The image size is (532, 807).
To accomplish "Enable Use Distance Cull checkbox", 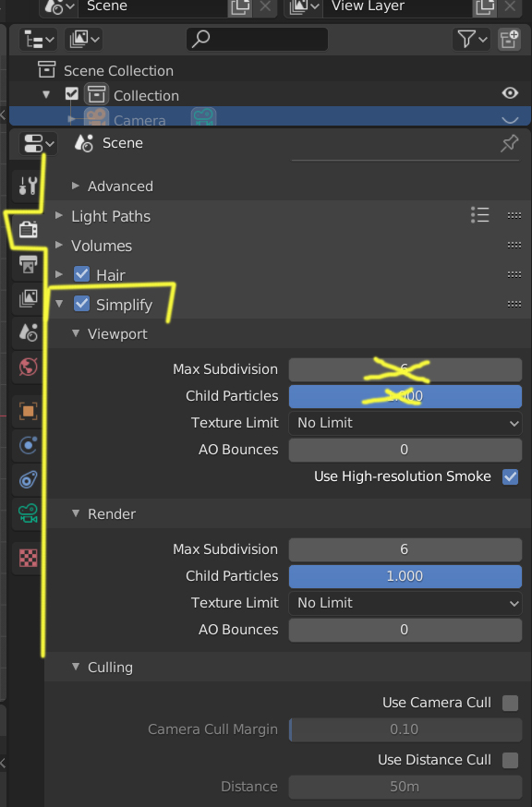I will coord(511,760).
